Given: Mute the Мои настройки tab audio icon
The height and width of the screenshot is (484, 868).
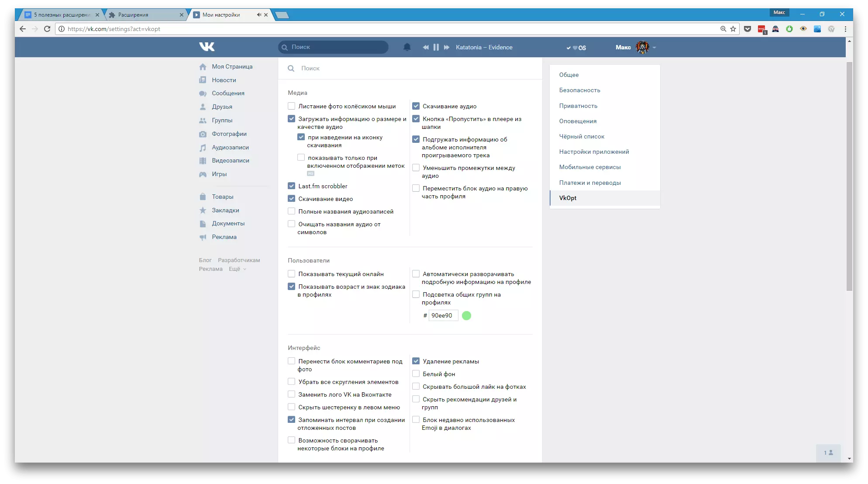Looking at the screenshot, I should coord(259,15).
